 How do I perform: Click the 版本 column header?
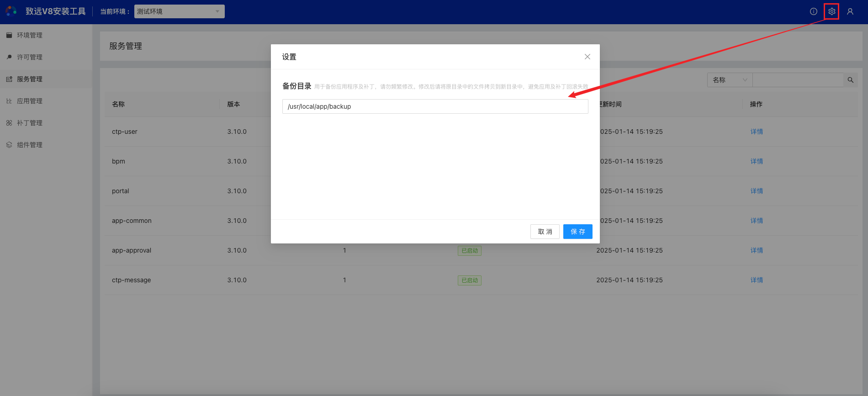coord(233,104)
